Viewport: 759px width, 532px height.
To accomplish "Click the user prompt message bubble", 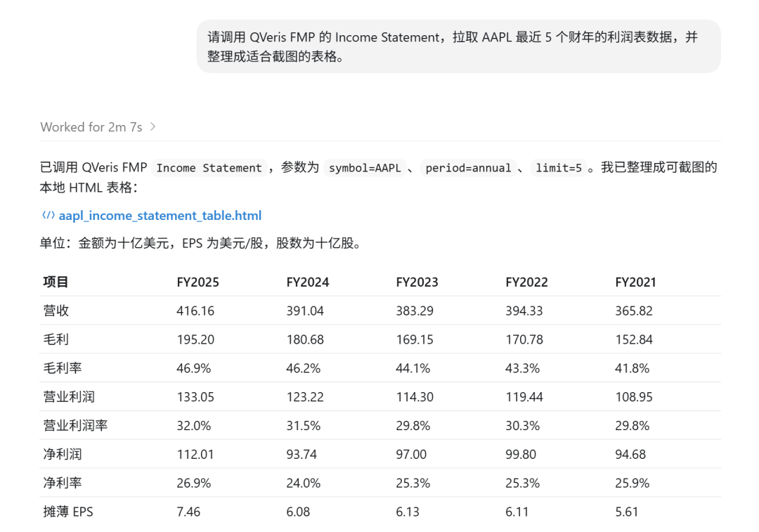I will click(x=458, y=46).
